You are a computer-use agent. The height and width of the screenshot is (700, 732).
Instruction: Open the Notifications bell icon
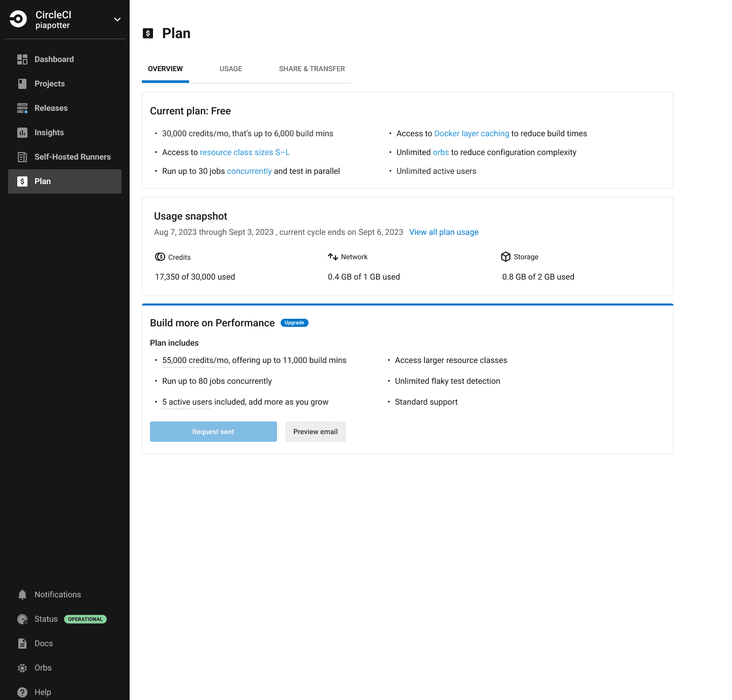point(22,595)
